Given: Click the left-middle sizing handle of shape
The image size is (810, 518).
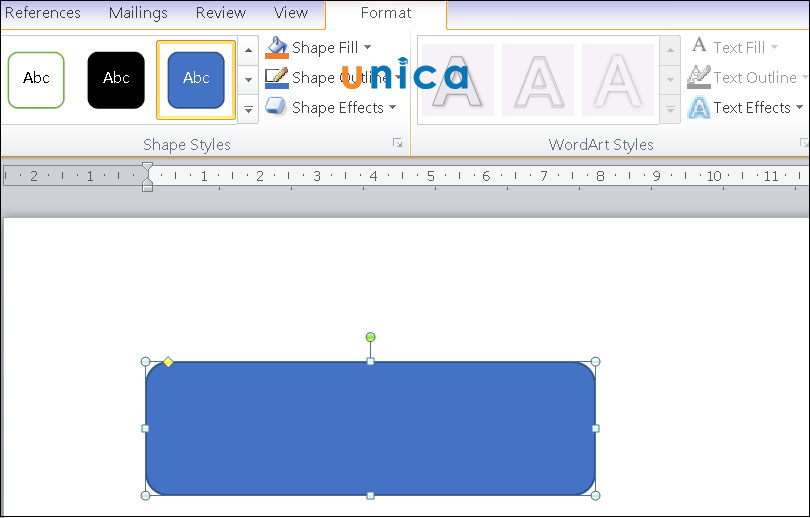Looking at the screenshot, I should (145, 429).
